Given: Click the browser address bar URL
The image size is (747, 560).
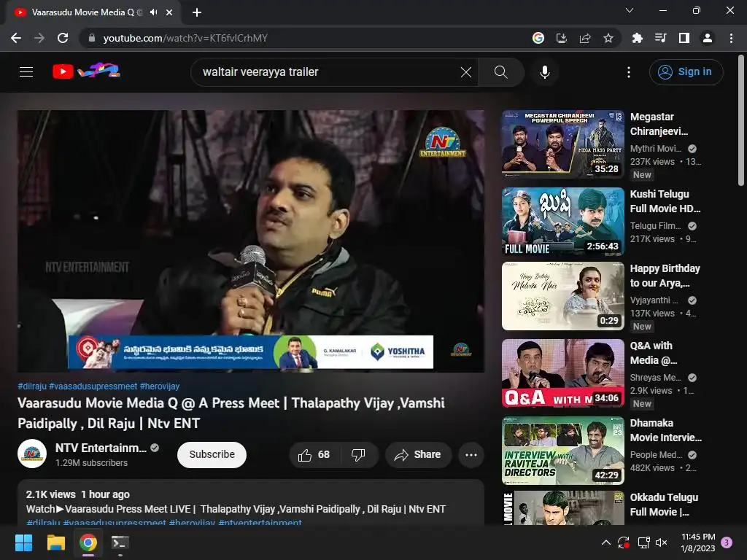Looking at the screenshot, I should coord(185,38).
